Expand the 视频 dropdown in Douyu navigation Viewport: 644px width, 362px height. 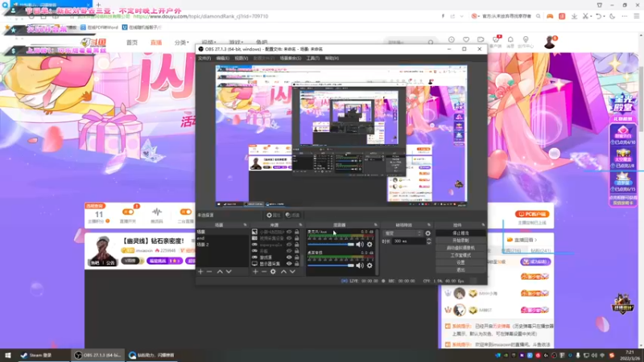point(208,43)
